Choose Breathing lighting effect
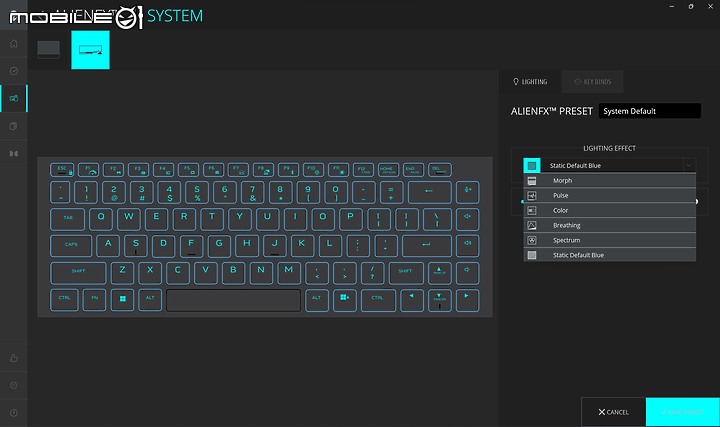This screenshot has width=720, height=427. coord(609,225)
